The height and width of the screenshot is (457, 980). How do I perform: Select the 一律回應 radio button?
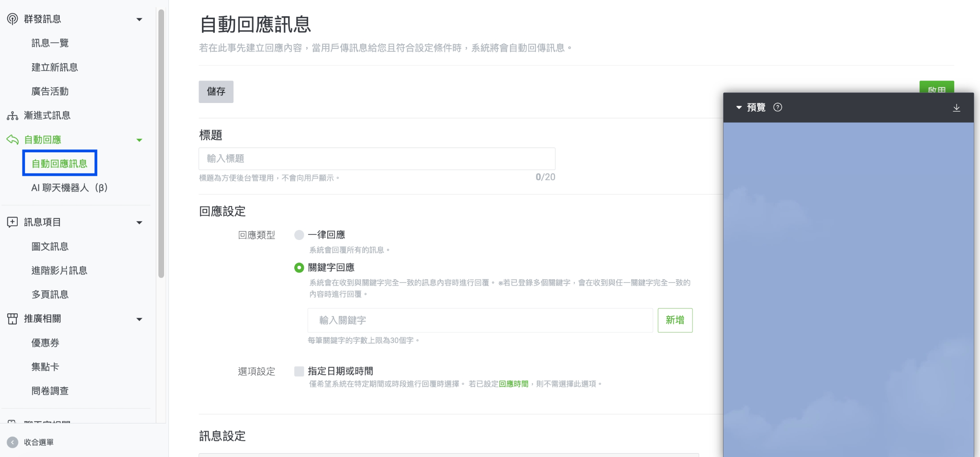click(299, 234)
